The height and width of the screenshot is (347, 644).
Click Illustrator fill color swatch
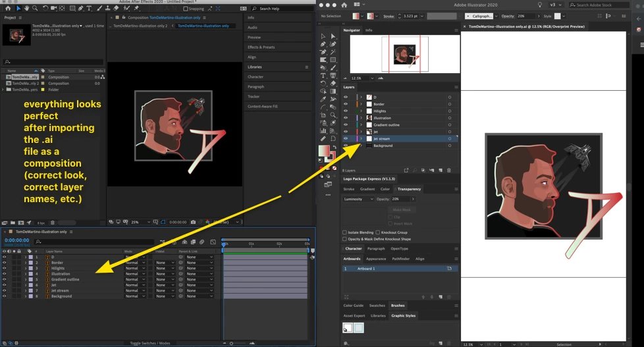point(324,151)
